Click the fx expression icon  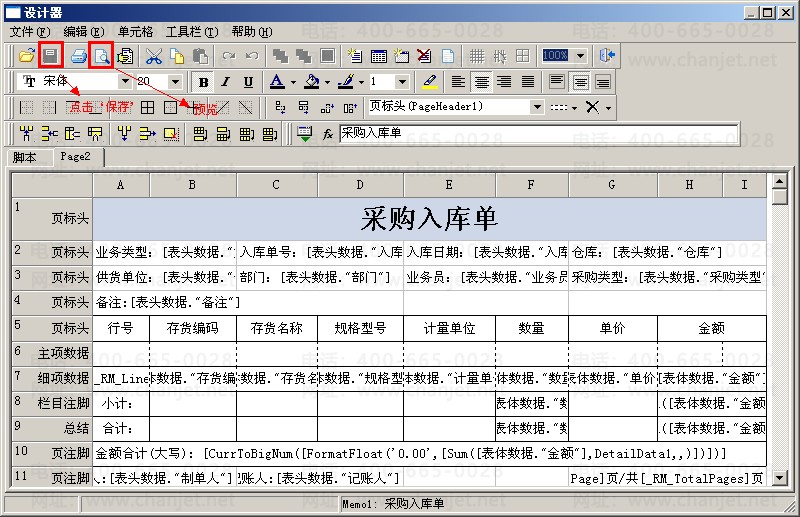328,134
